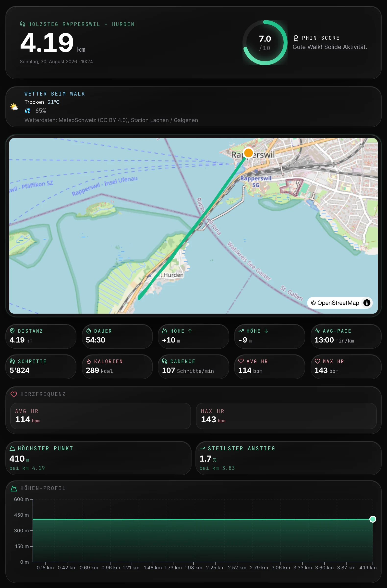
Task: Click the trending icon in Höhe down card
Action: [x=241, y=331]
